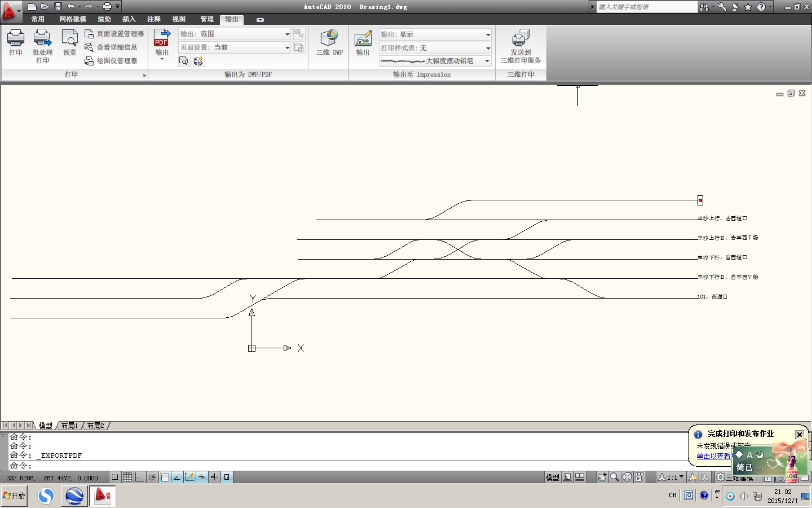Click the search keyword input field
The width and height of the screenshot is (812, 508).
647,7
